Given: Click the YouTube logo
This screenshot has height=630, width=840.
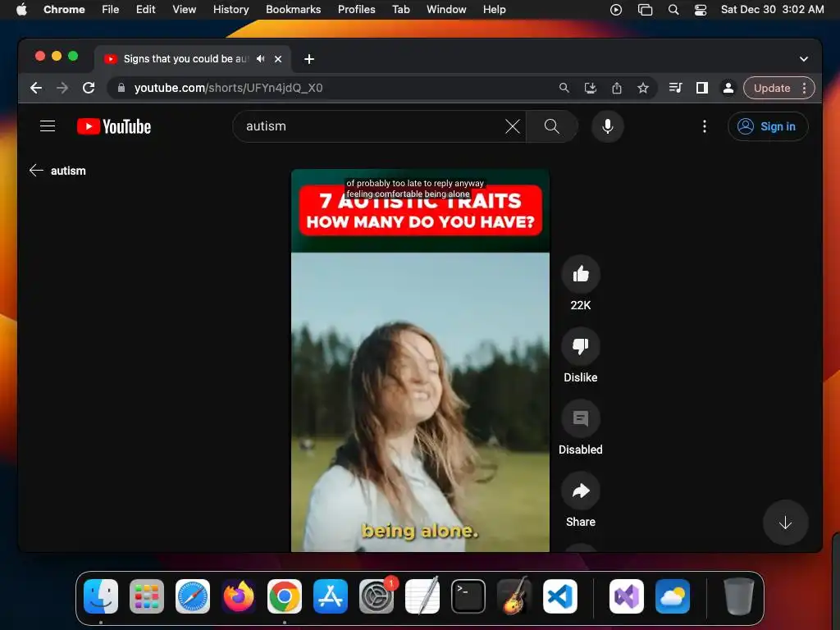Looking at the screenshot, I should [x=114, y=126].
